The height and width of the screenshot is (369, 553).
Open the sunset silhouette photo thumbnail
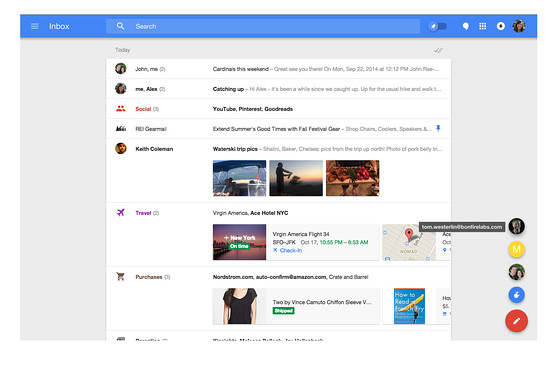[296, 178]
